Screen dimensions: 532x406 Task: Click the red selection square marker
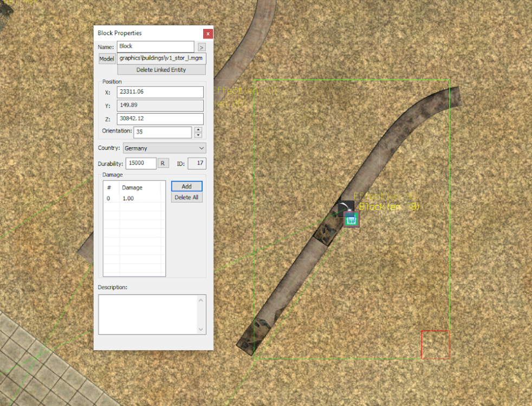(436, 345)
